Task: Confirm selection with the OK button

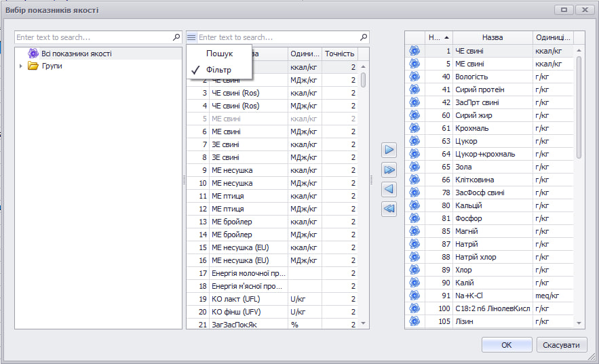Action: coord(507,345)
